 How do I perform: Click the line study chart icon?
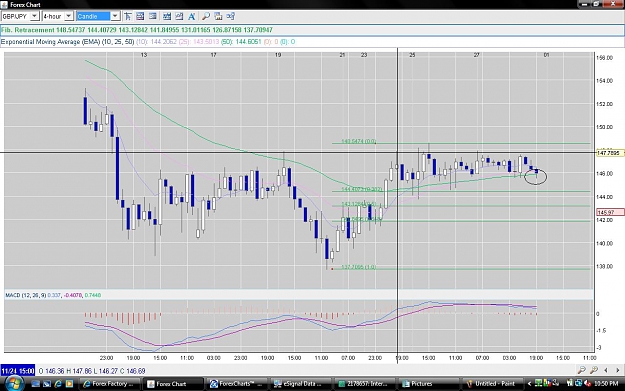point(179,16)
